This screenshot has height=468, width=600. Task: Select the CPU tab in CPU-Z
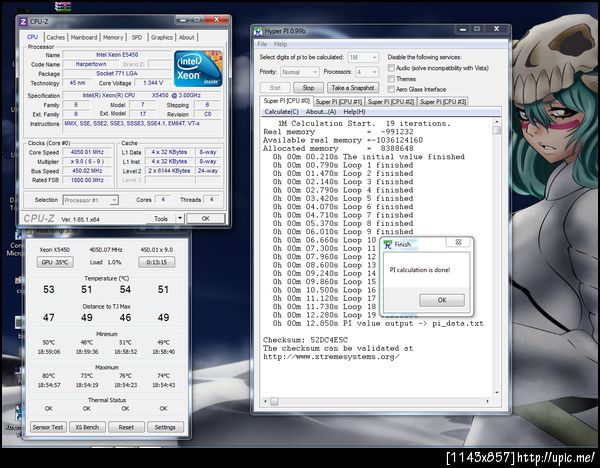coord(33,37)
